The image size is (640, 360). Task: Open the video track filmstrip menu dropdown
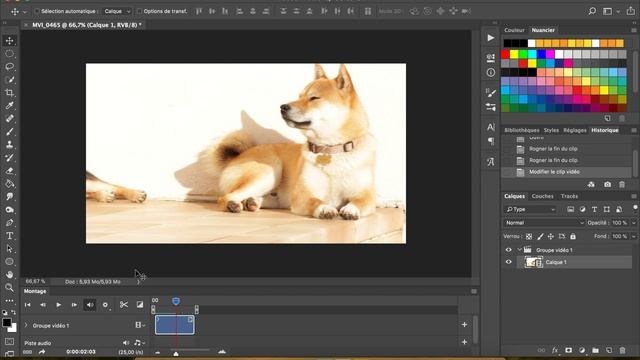click(140, 325)
